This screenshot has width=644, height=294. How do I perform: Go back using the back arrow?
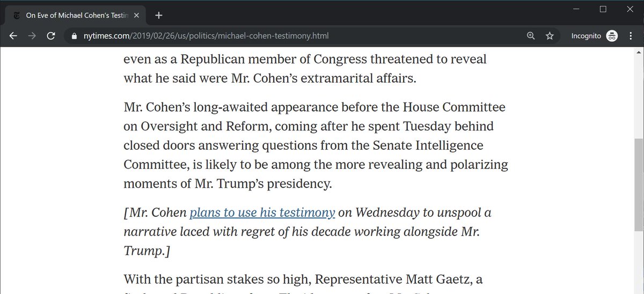[13, 36]
